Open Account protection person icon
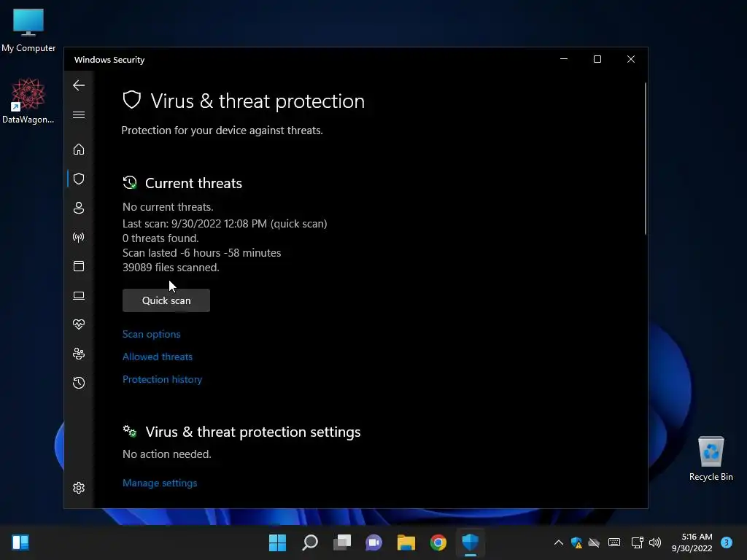747x560 pixels. [79, 208]
